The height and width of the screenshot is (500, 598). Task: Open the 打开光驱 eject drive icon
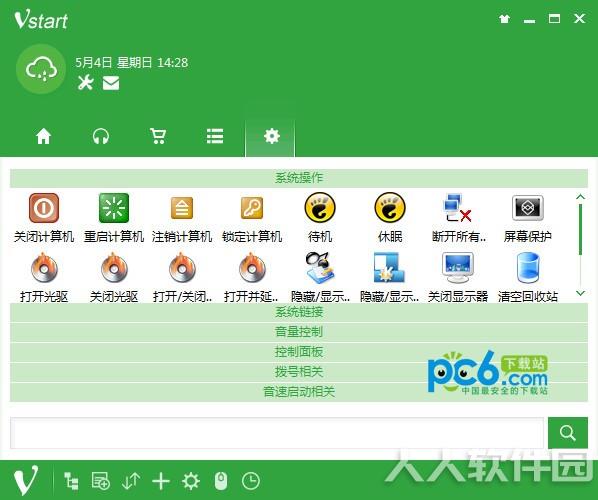tap(44, 268)
